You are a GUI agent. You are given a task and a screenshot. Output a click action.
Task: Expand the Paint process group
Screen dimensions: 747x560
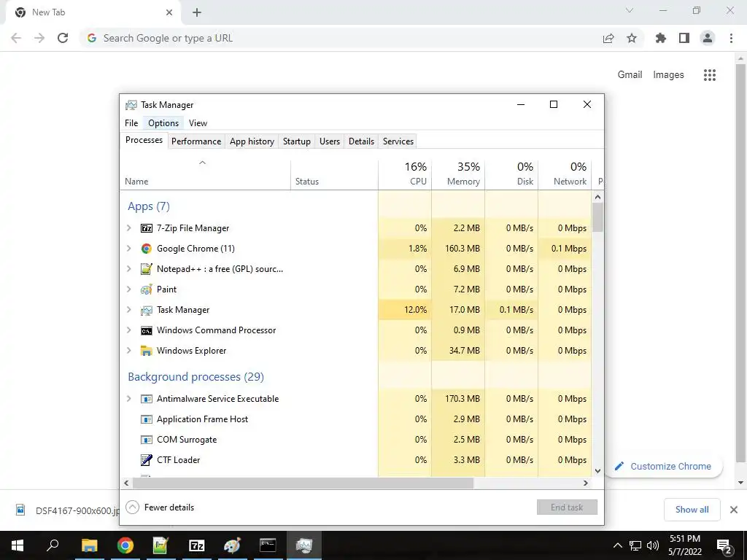128,289
